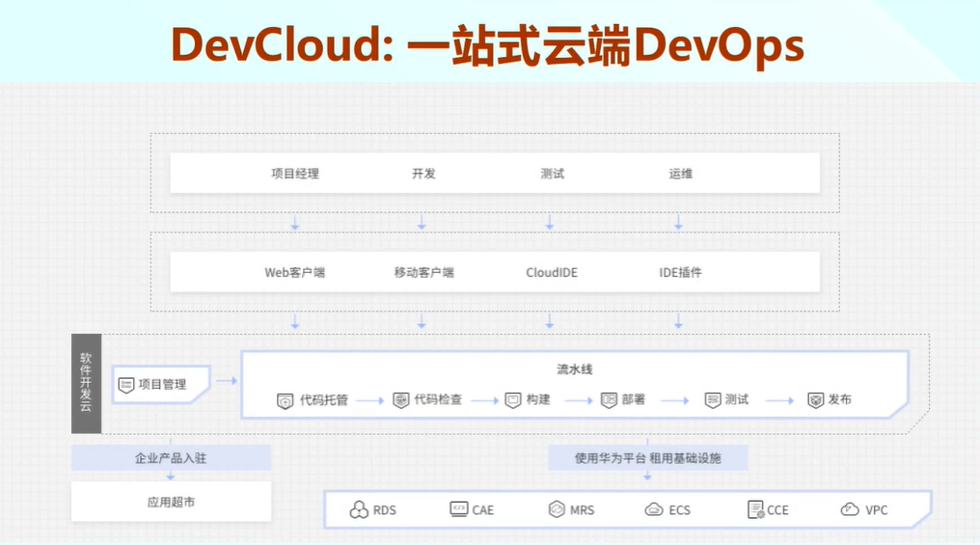Click the CloudIDE label

click(552, 272)
